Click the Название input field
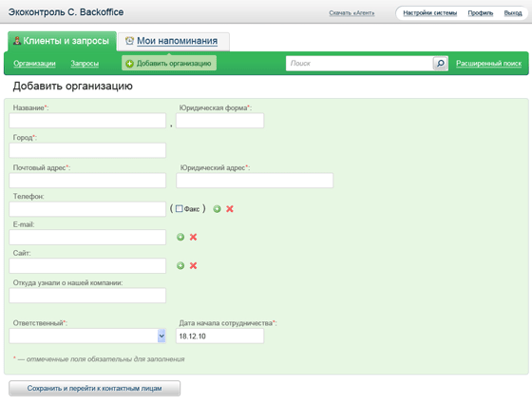 (87, 121)
